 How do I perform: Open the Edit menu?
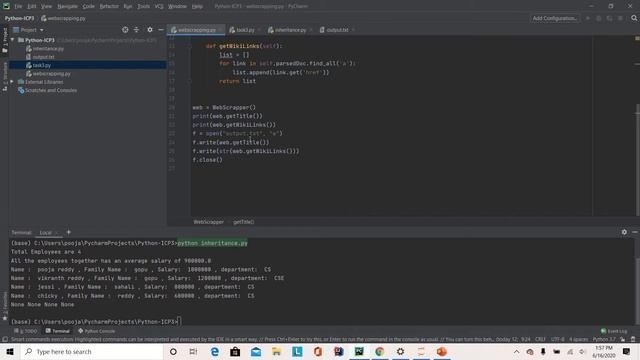pos(31,7)
